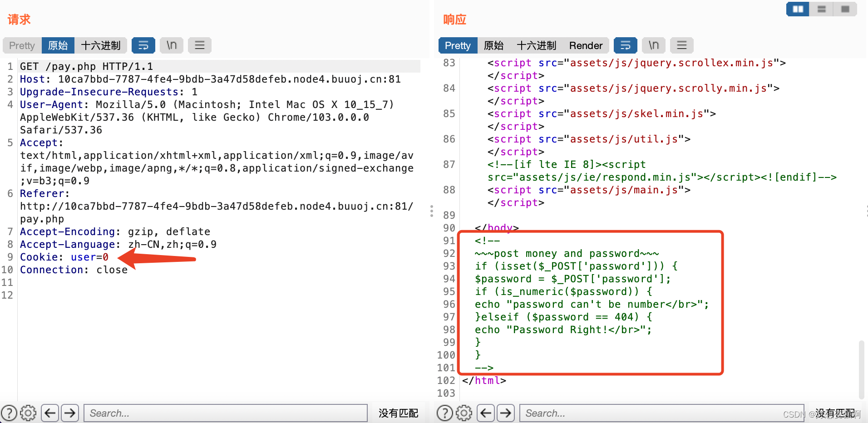Select top-bottom split layout icon
The height and width of the screenshot is (423, 868).
click(822, 9)
